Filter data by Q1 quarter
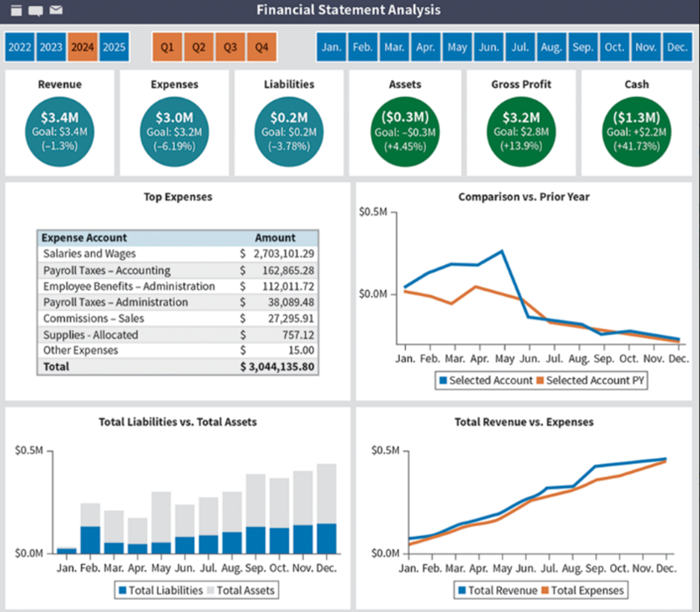This screenshot has height=612, width=700. [167, 46]
